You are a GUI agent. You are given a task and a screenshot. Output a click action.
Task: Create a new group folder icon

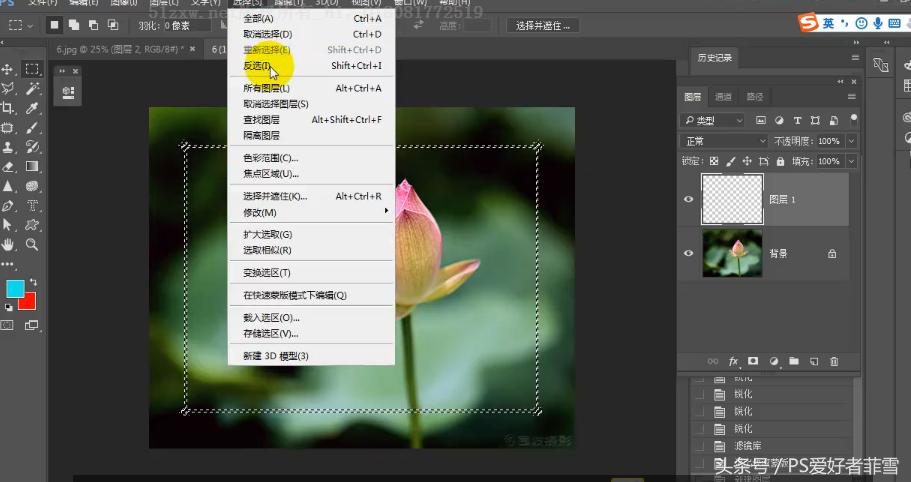(794, 361)
